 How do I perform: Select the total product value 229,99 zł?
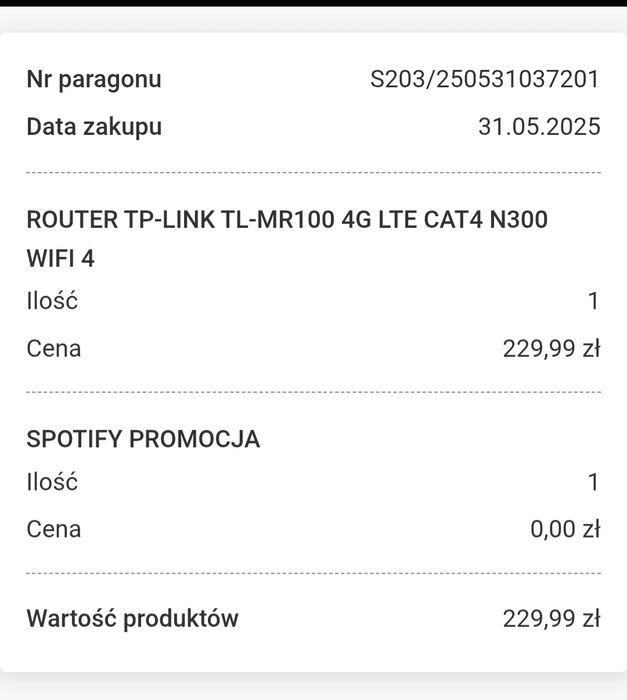[551, 619]
